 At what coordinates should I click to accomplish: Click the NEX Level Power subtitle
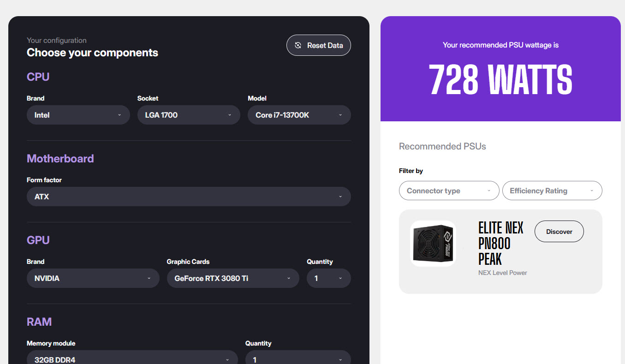point(503,273)
